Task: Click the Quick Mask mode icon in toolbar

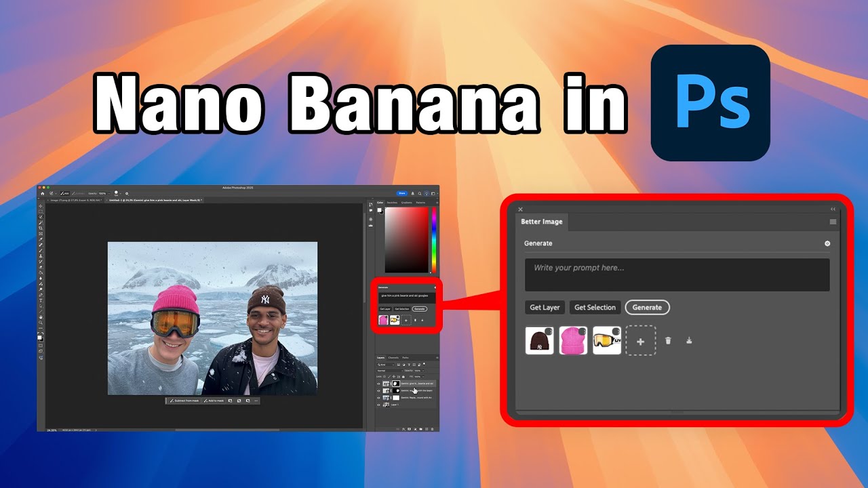Action: [x=41, y=346]
